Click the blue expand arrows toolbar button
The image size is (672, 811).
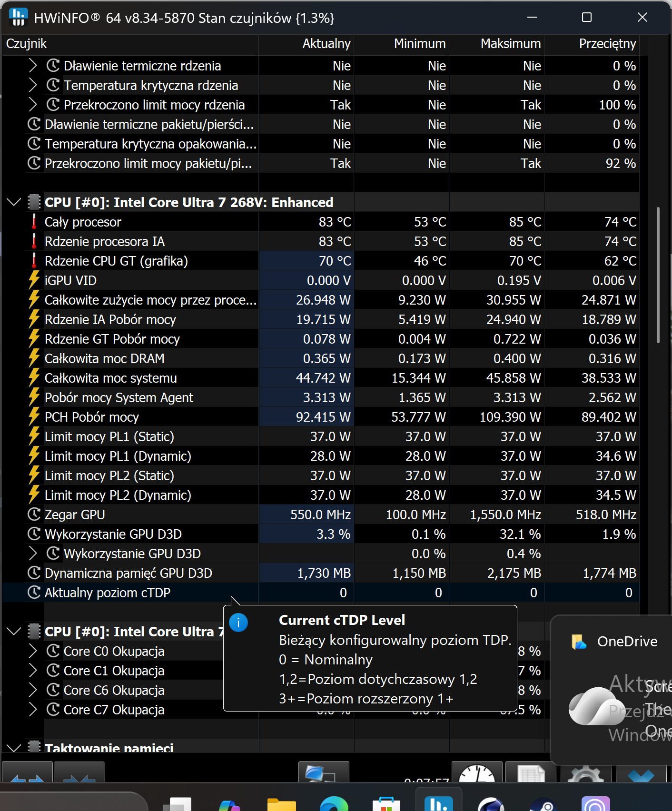(x=27, y=773)
